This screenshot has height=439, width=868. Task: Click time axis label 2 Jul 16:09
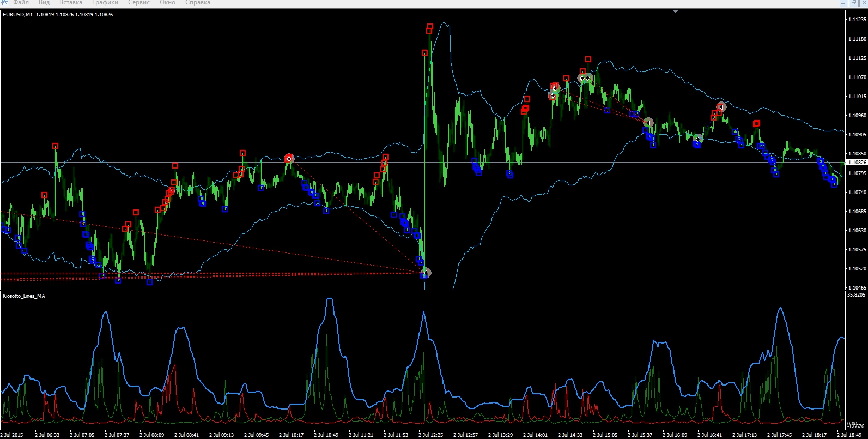pyautogui.click(x=675, y=435)
